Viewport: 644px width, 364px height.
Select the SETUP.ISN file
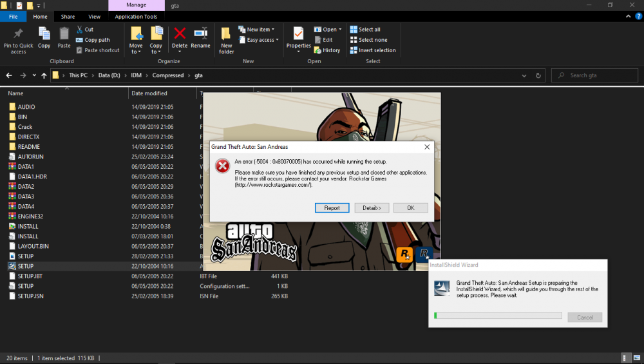pyautogui.click(x=30, y=296)
